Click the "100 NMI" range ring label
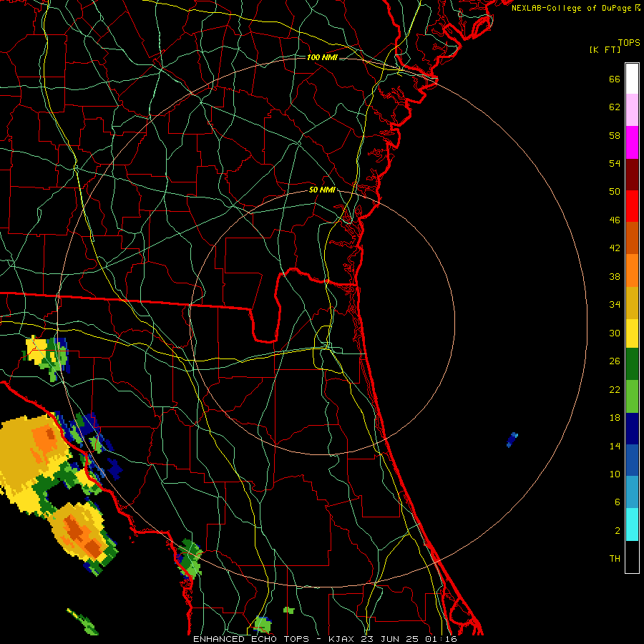This screenshot has width=644, height=644. (322, 57)
